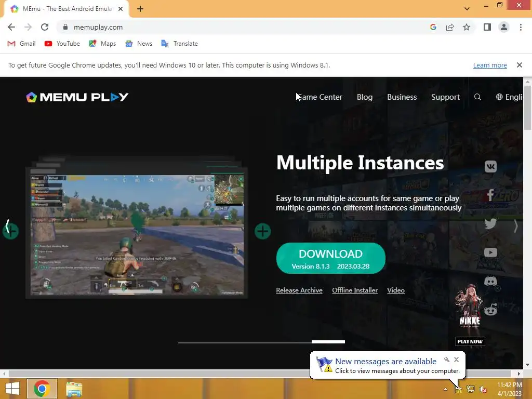Screen dimensions: 532x399
Task: Open the VK social icon
Action: click(x=490, y=167)
